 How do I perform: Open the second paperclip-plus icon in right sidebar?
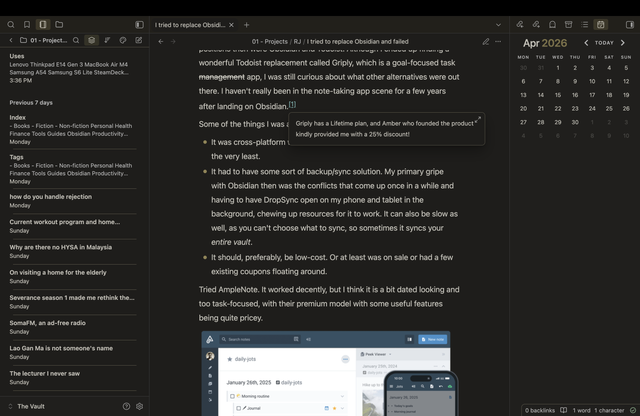[x=536, y=25]
